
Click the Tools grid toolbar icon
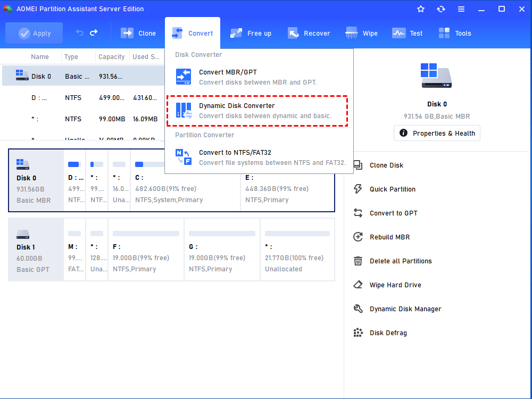[444, 33]
